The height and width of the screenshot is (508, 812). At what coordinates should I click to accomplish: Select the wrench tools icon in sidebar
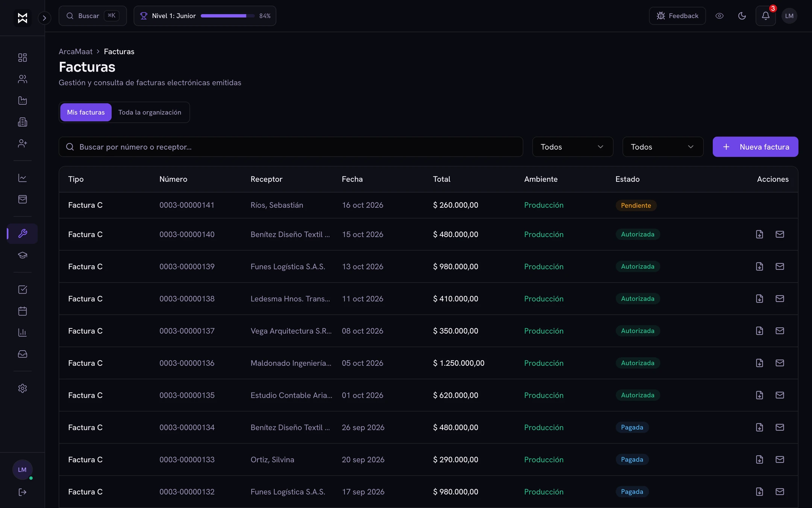[23, 234]
